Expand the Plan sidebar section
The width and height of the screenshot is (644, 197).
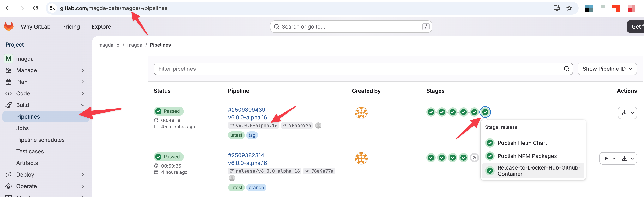tap(83, 82)
